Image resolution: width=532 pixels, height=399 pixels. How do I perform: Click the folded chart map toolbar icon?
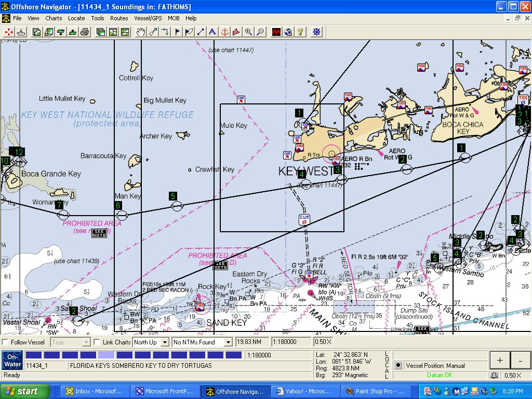click(x=49, y=32)
